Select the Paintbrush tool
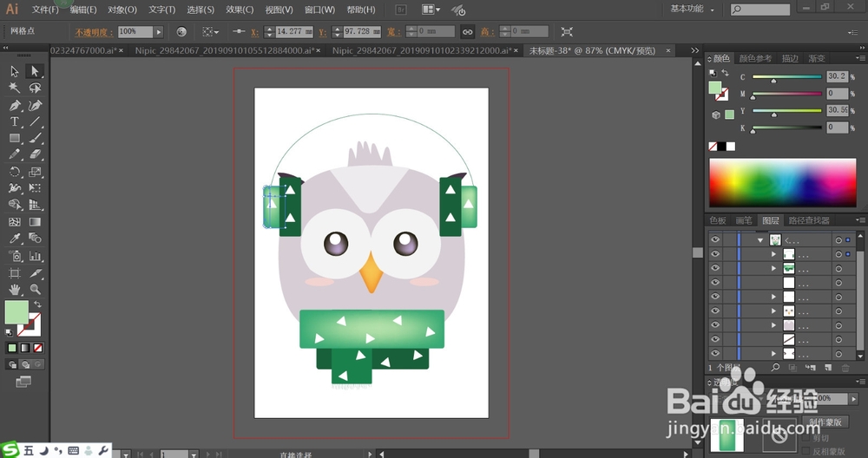Screen dimensions: 868x458 pos(35,138)
